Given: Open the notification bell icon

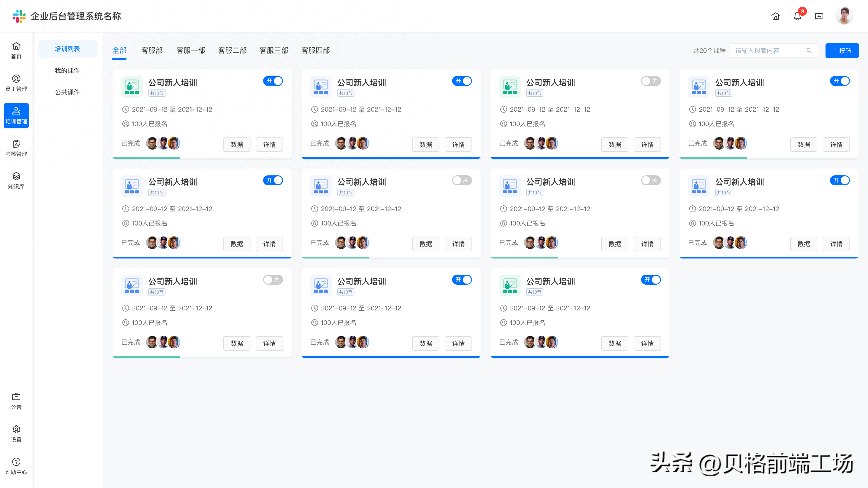Looking at the screenshot, I should coord(797,16).
